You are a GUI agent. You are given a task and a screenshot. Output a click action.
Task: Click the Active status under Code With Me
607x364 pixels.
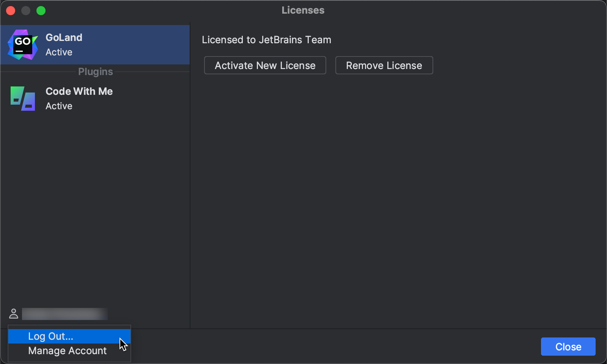pyautogui.click(x=59, y=106)
